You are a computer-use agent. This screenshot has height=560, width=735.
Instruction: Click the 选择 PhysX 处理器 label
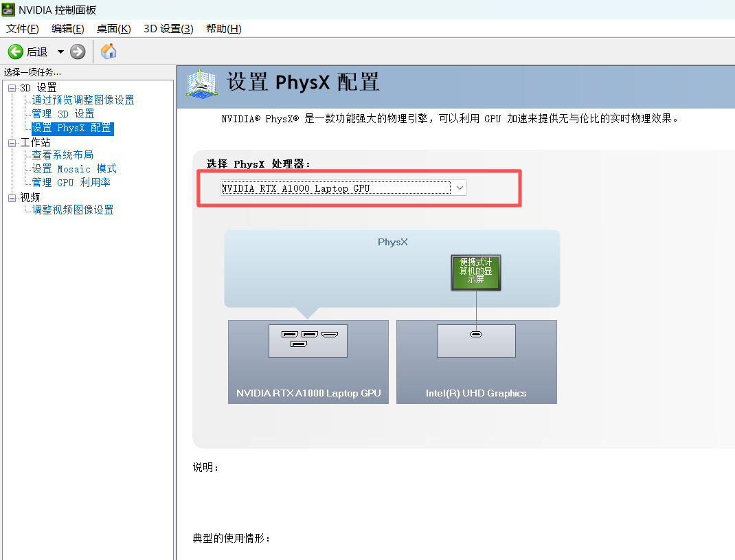point(258,164)
